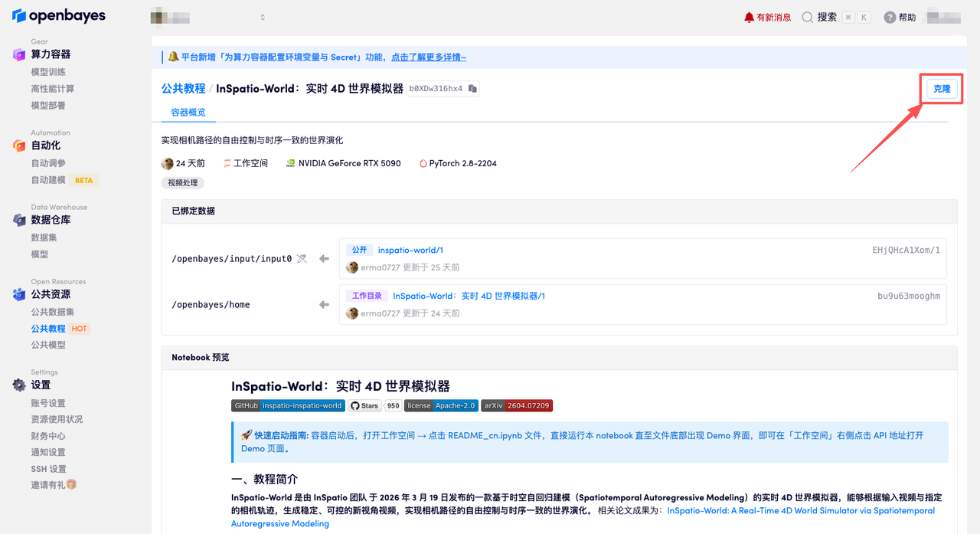Image resolution: width=980 pixels, height=534 pixels.
Task: Click erma0727 avatar in 工作目录 row
Action: (x=352, y=313)
